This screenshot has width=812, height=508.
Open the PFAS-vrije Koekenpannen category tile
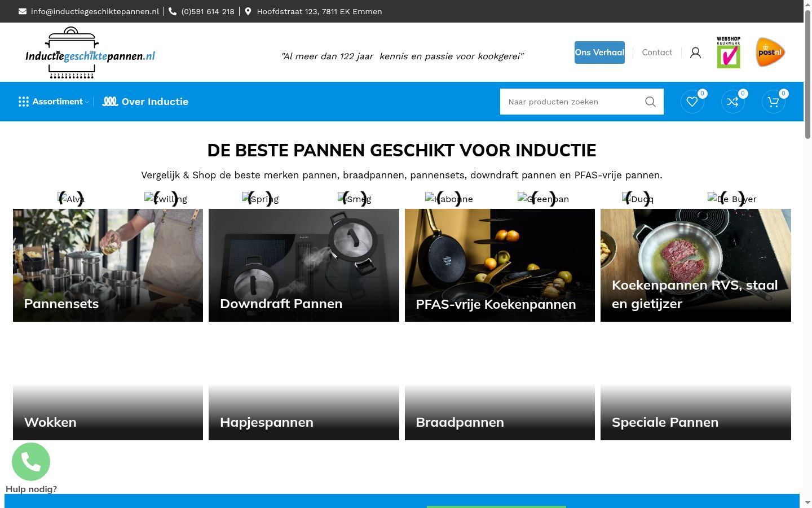point(500,265)
